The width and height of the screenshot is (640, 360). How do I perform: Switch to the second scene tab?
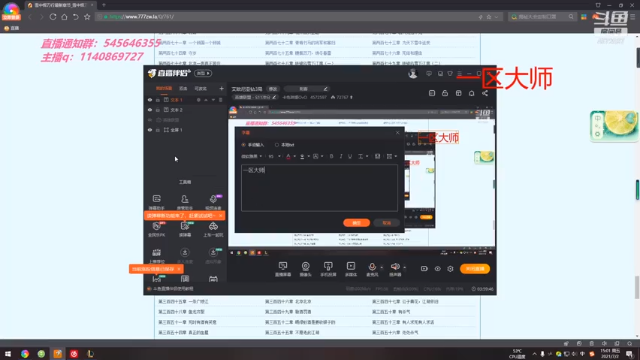tap(183, 89)
